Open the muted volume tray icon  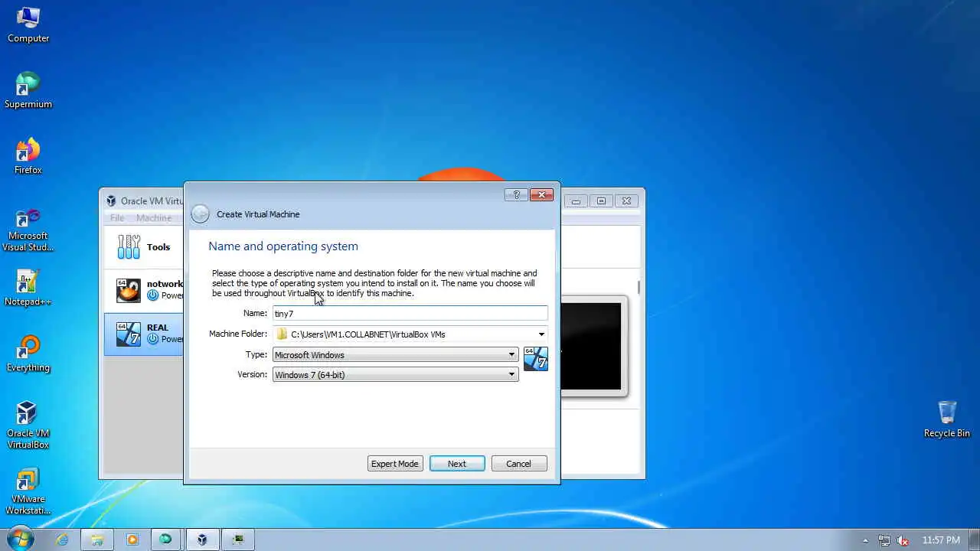(x=903, y=540)
